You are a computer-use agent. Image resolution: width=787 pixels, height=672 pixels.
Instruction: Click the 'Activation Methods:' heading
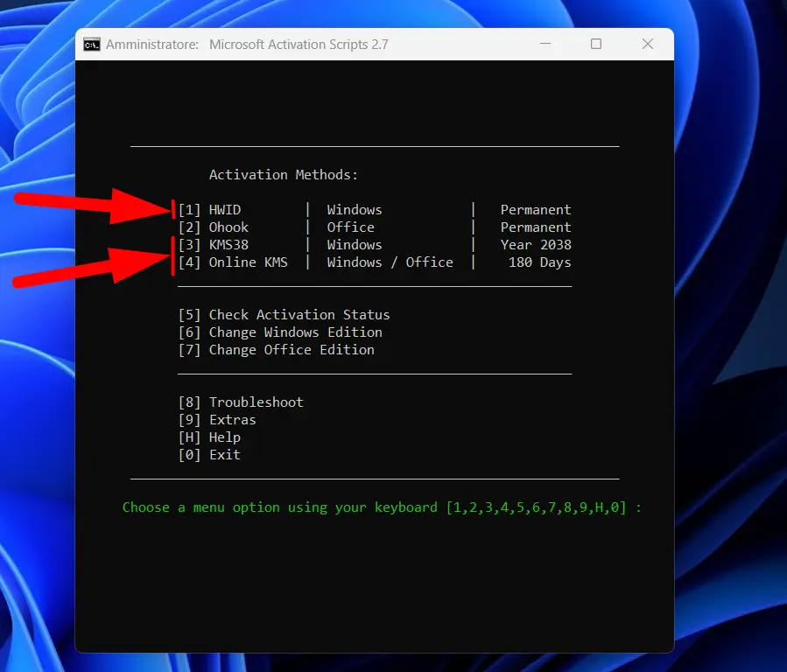tap(284, 175)
